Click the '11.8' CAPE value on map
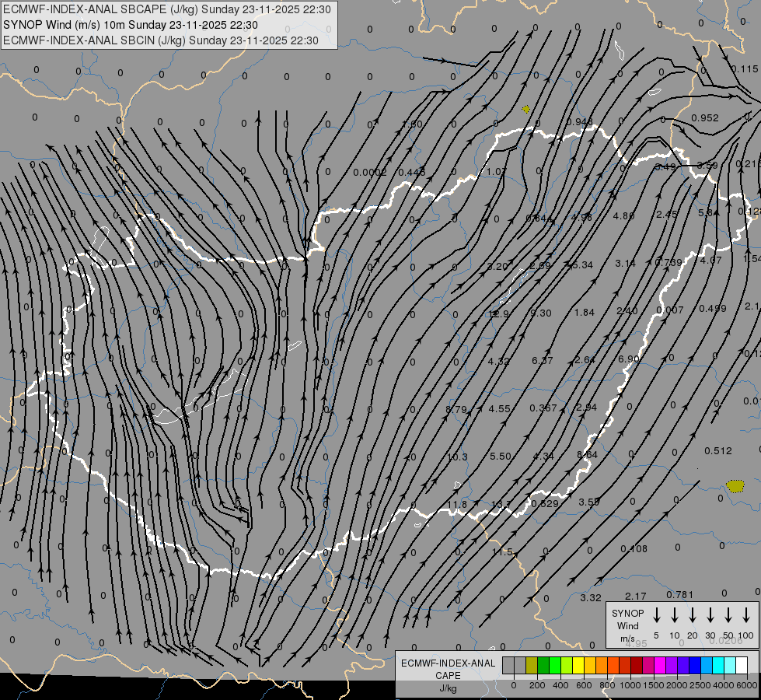Image resolution: width=761 pixels, height=700 pixels. (457, 504)
